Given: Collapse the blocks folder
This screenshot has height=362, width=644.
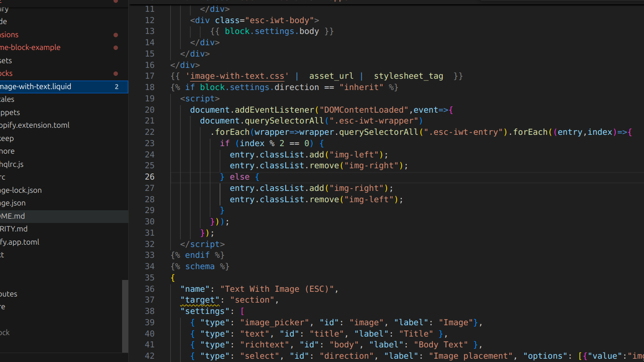Looking at the screenshot, I should click(x=7, y=74).
